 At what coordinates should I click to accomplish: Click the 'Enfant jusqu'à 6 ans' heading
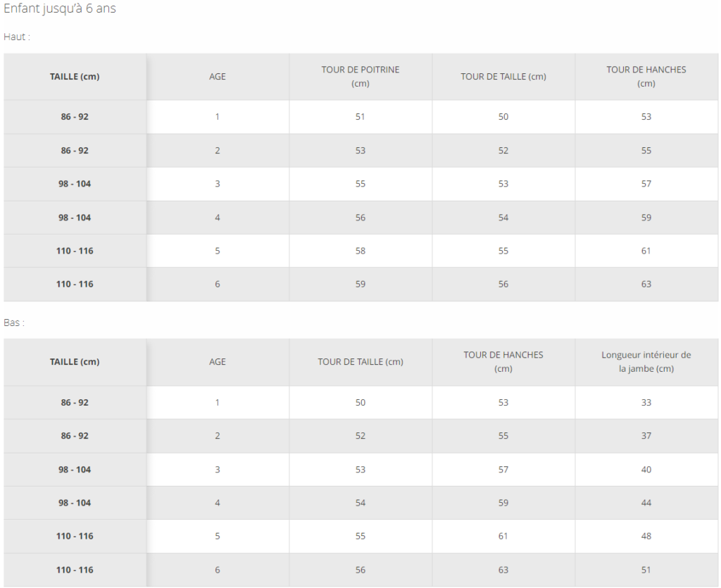[x=60, y=8]
